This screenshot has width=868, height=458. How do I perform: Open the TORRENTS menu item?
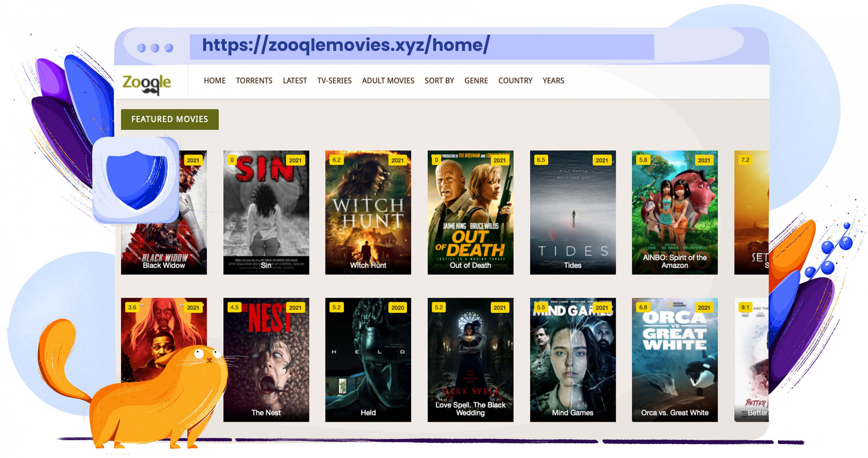pyautogui.click(x=254, y=81)
